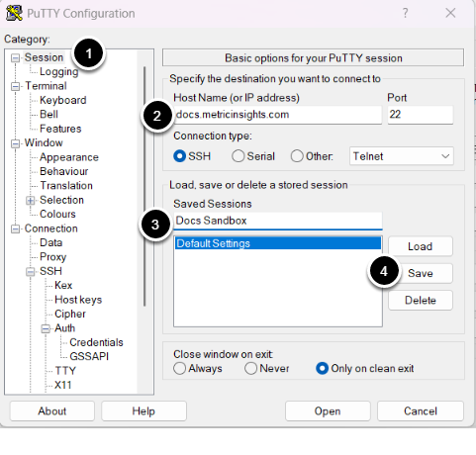This screenshot has width=476, height=455.
Task: Collapse the Session tree node
Action: [x=15, y=58]
